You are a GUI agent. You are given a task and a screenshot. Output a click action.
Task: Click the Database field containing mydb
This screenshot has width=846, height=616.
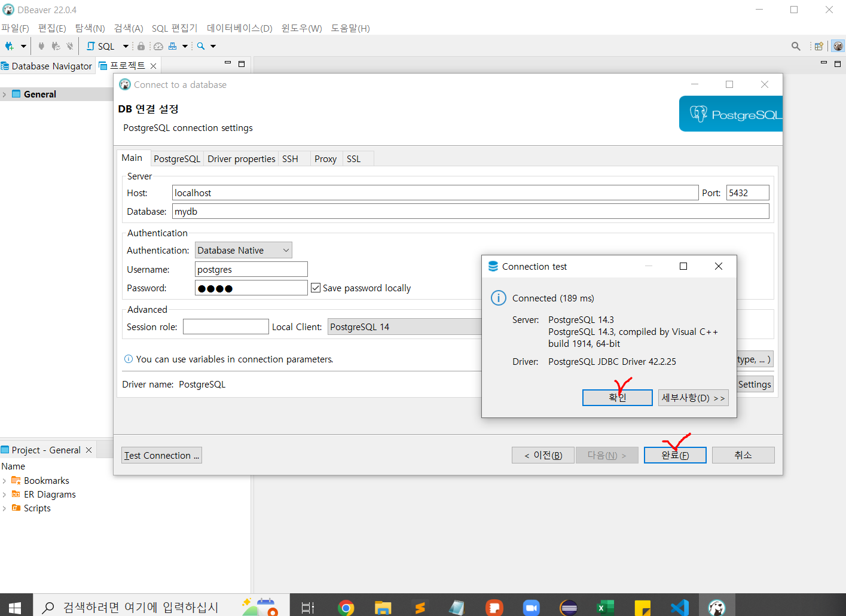point(471,211)
